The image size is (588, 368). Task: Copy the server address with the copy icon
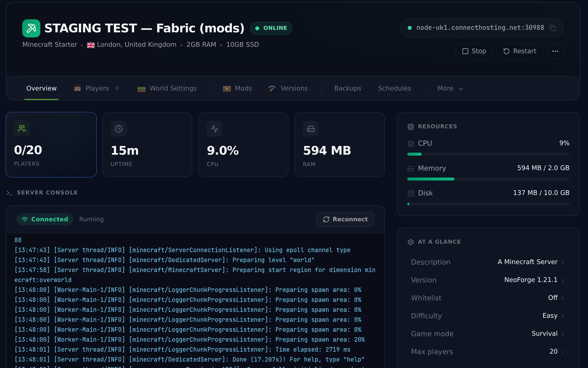tap(553, 28)
